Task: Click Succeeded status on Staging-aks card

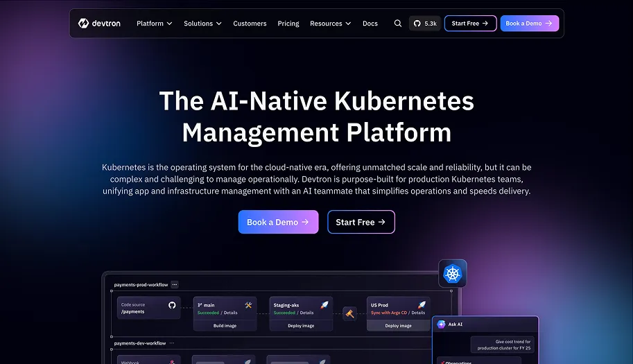Action: [x=284, y=313]
